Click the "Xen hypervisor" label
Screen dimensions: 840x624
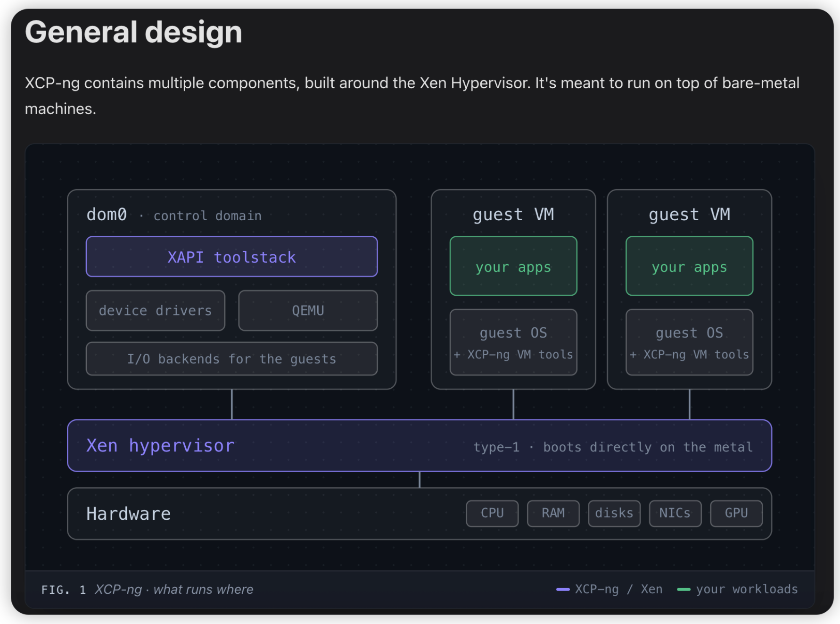pos(160,446)
